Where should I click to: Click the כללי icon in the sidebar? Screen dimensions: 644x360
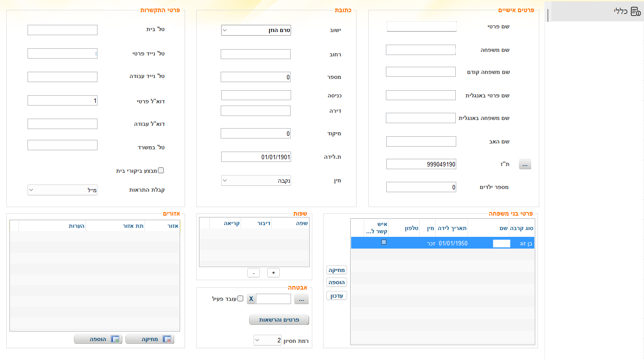tap(635, 11)
